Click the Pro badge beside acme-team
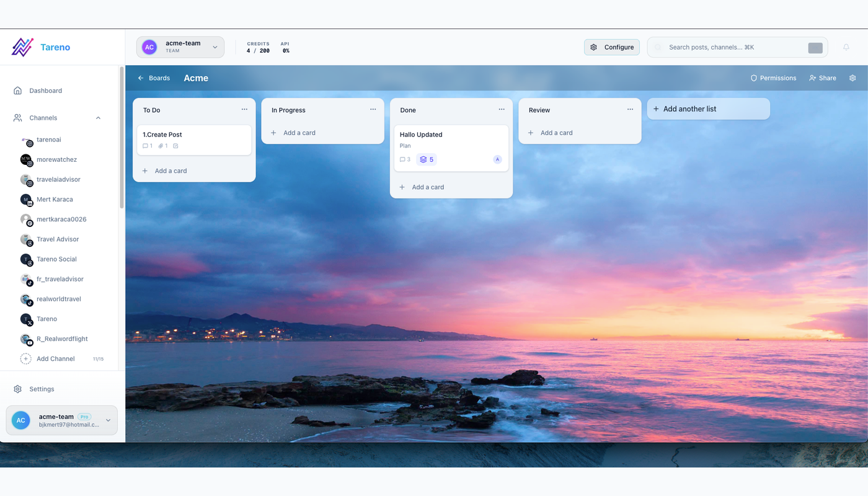The image size is (868, 496). (x=84, y=417)
